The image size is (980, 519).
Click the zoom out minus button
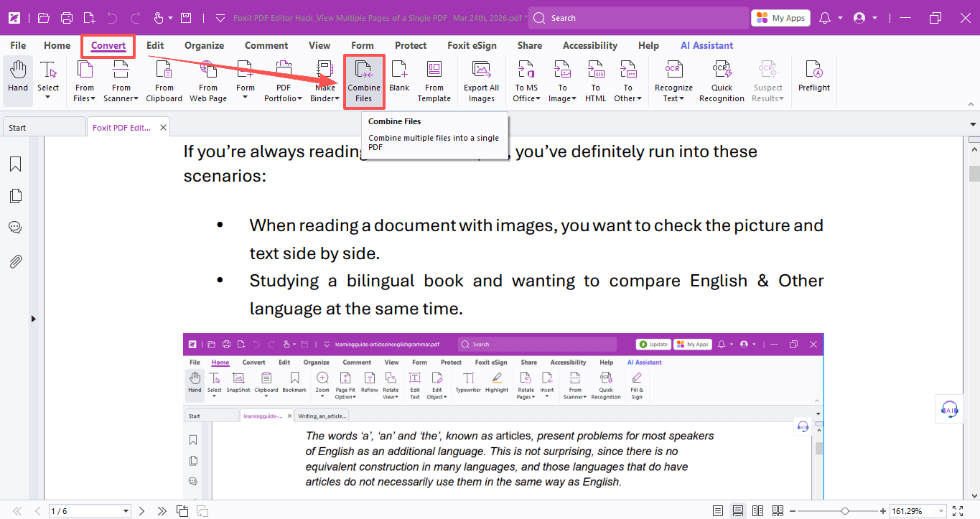point(792,511)
